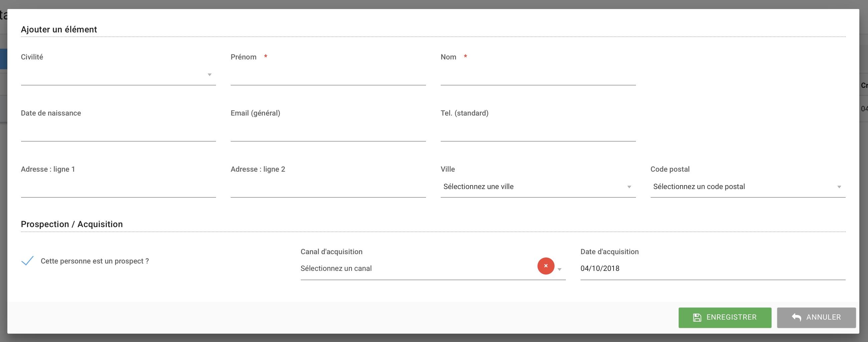Click the Email (général) field
868x342 pixels.
click(328, 137)
